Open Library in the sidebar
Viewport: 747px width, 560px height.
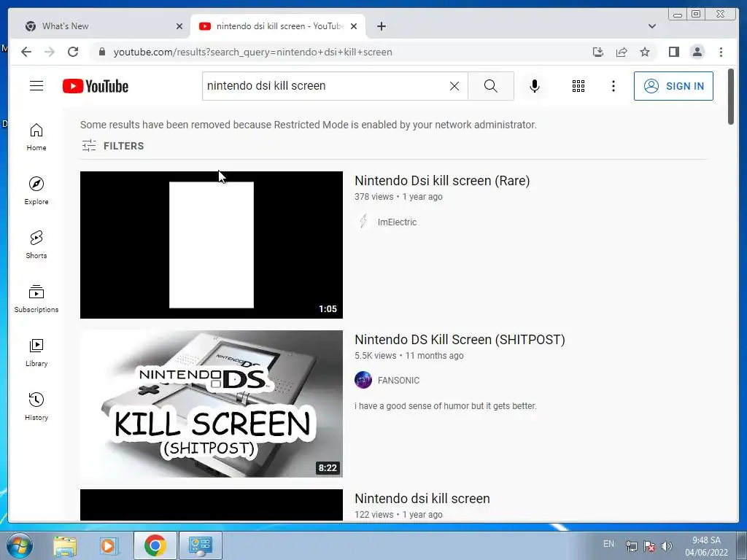click(36, 352)
